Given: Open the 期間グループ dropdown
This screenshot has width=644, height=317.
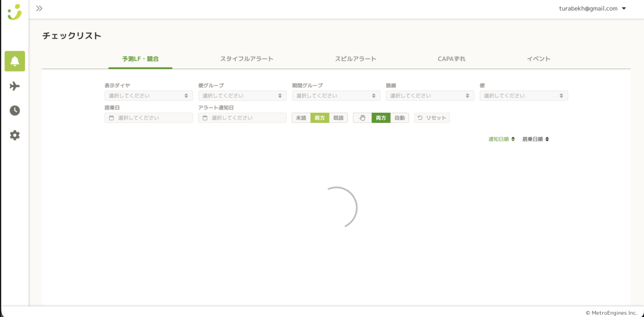Looking at the screenshot, I should (x=336, y=96).
